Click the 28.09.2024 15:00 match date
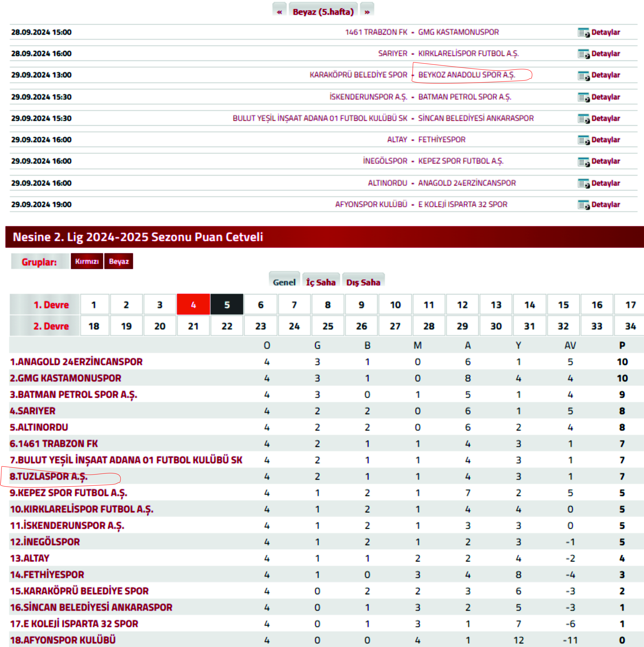Screen dimensions: 644x647 click(41, 32)
